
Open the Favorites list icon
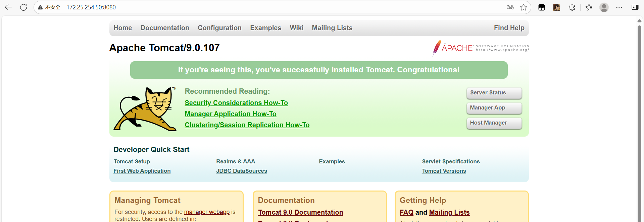[x=589, y=7]
